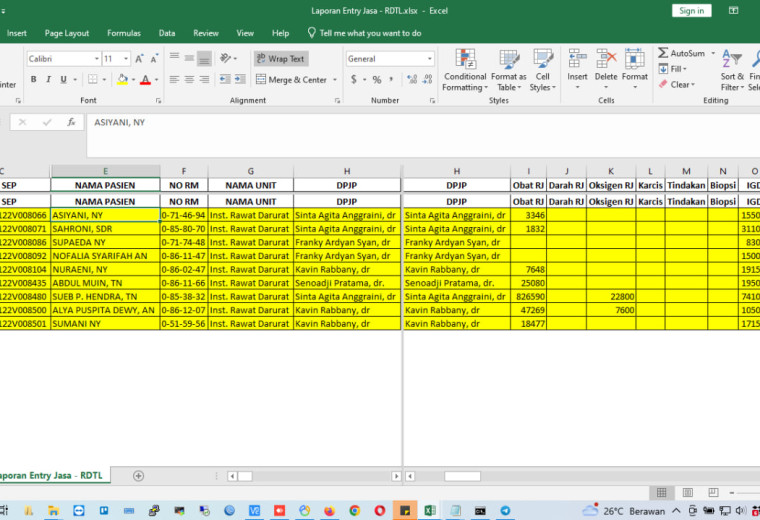Add a new sheet with plus button
Image resolution: width=760 pixels, height=520 pixels.
(x=138, y=476)
